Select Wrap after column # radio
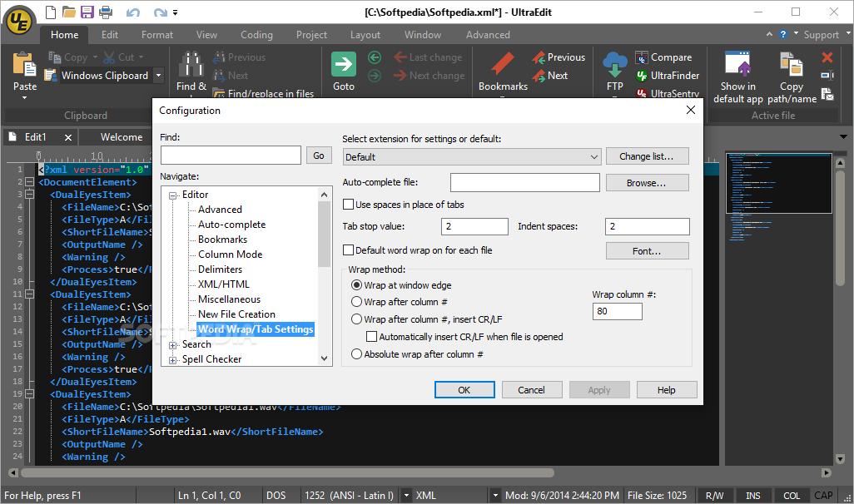The height and width of the screenshot is (504, 854). (357, 302)
